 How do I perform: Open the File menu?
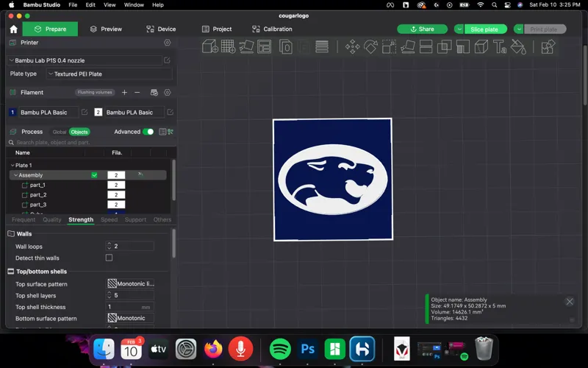(73, 5)
